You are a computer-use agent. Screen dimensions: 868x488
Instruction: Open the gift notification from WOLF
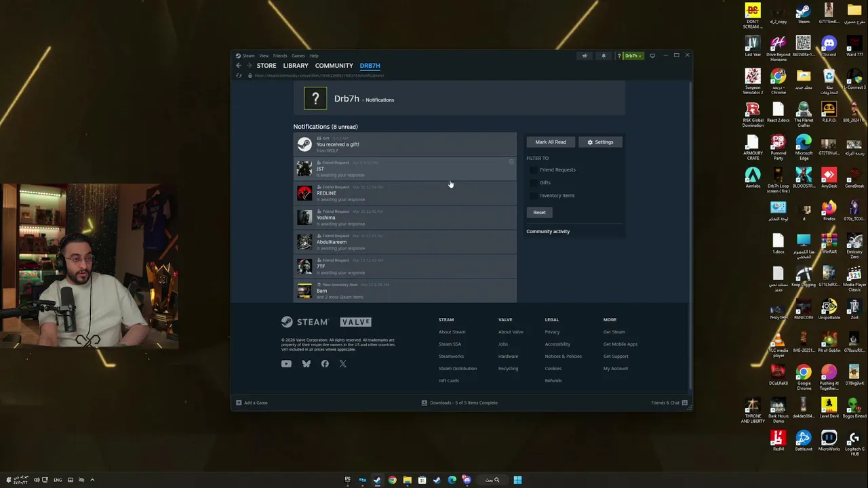point(405,144)
